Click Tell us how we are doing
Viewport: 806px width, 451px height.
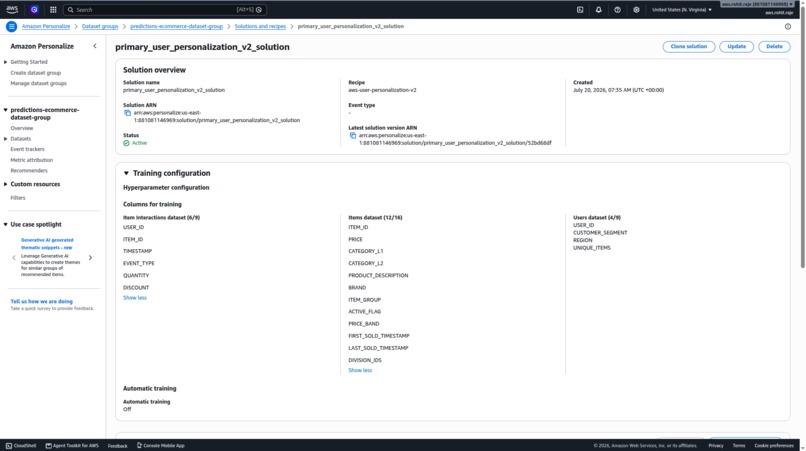(x=42, y=301)
